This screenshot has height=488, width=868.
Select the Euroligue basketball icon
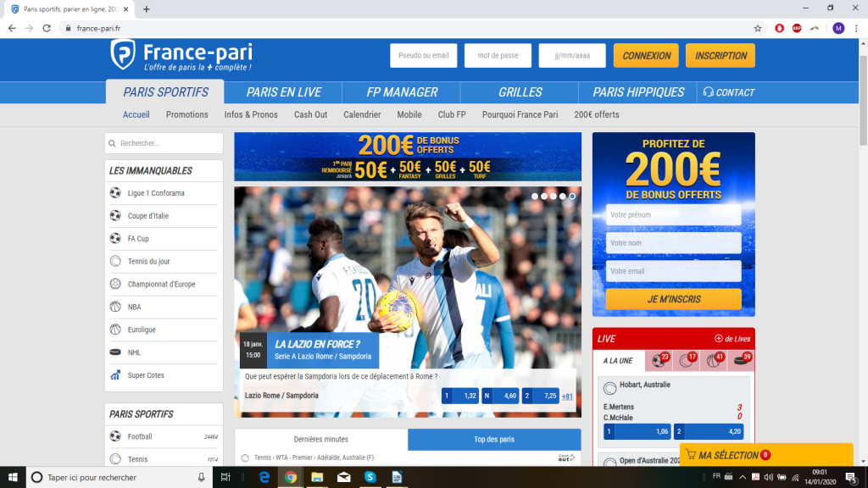(x=115, y=329)
